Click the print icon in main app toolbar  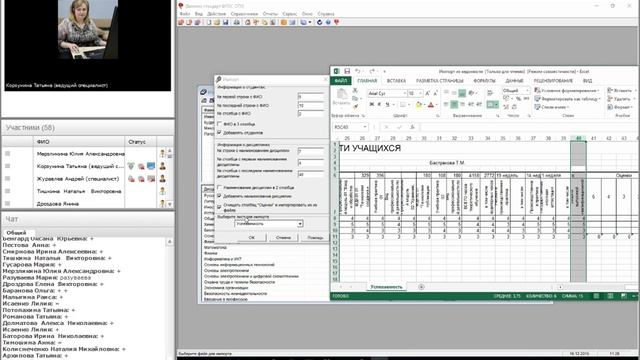(x=236, y=22)
